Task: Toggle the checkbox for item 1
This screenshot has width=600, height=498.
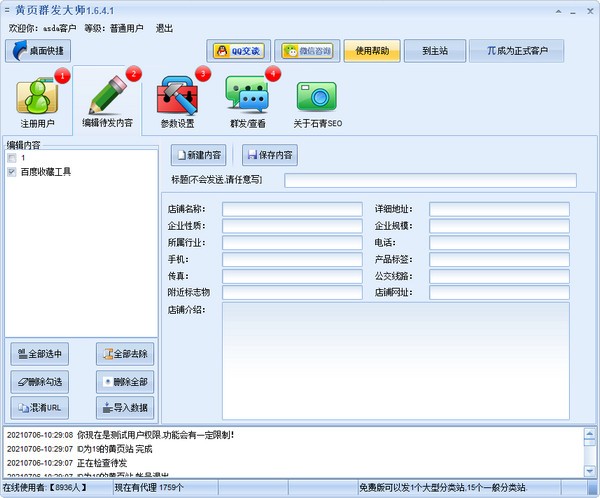Action: click(x=11, y=158)
